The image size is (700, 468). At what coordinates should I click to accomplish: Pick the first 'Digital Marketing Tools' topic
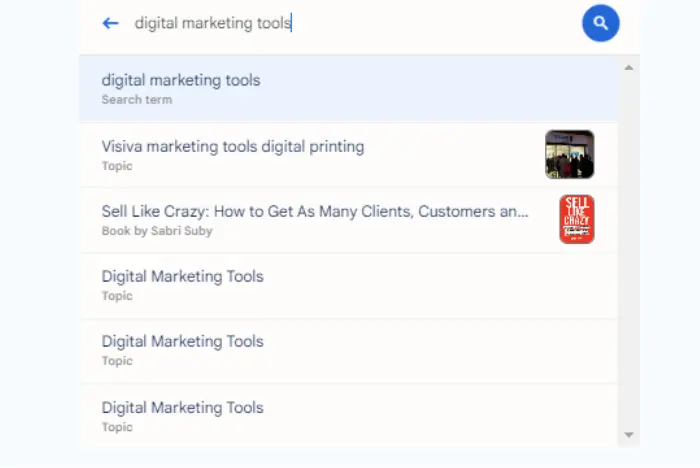coord(182,276)
